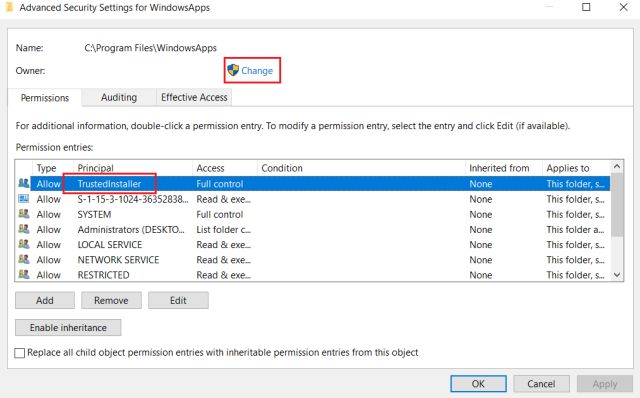Click the TrustedInstaller row user icon

(24, 183)
